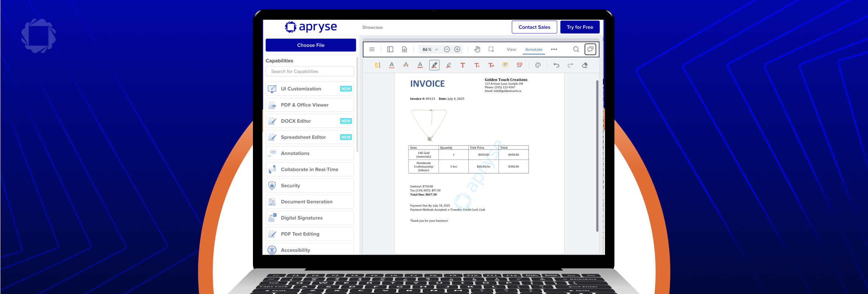The width and height of the screenshot is (868, 294).
Task: Select the text highlight tool
Action: tap(377, 65)
